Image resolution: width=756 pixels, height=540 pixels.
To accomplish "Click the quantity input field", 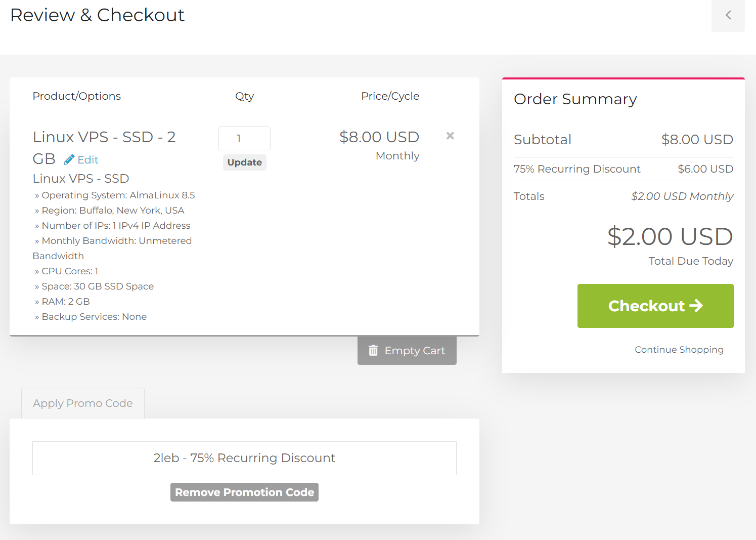I will click(244, 138).
